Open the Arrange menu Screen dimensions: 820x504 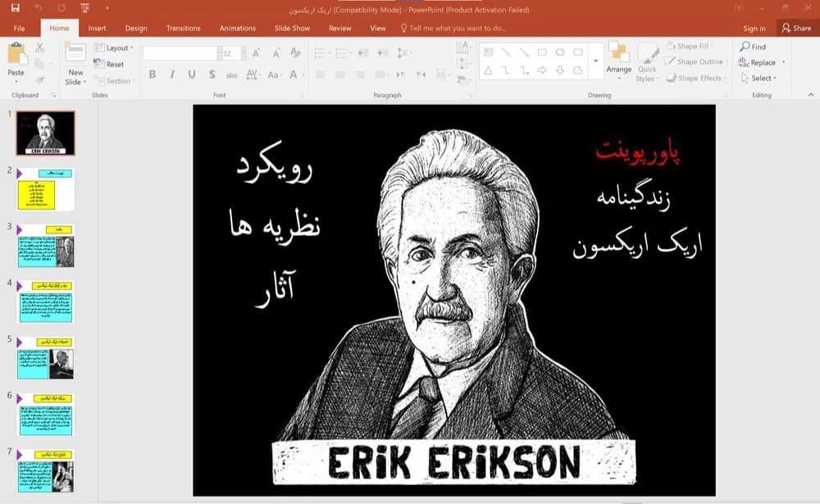[x=618, y=61]
